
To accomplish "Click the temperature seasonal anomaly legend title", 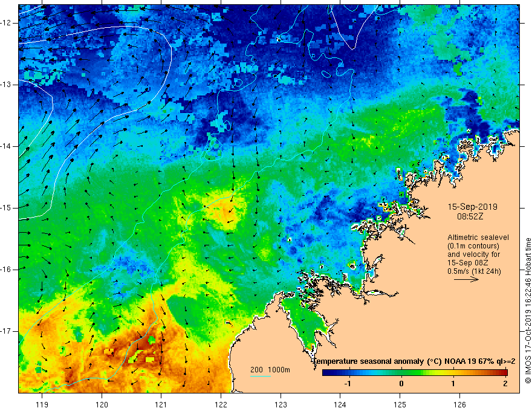I will pyautogui.click(x=414, y=361).
